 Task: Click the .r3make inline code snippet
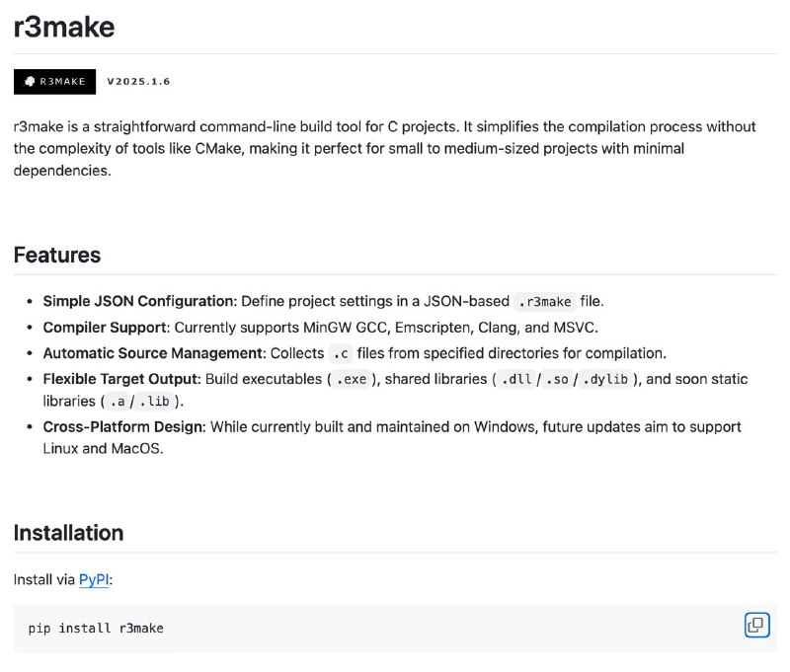coord(545,302)
